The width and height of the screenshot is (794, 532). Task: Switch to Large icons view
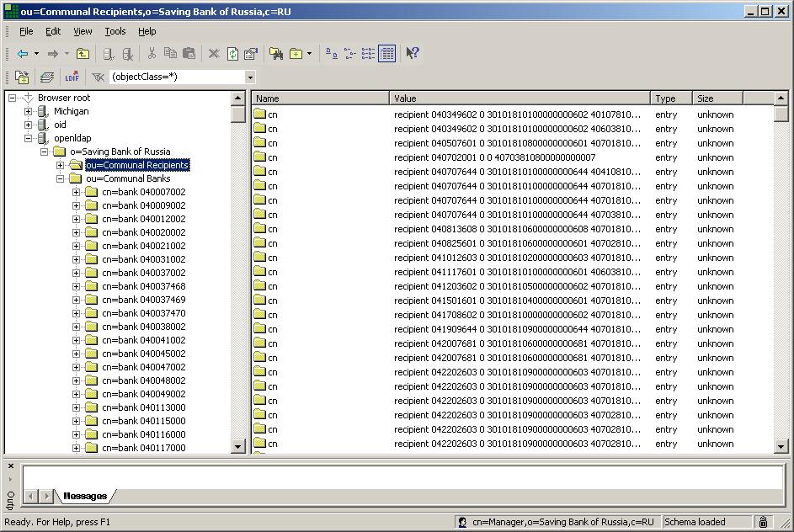coord(332,53)
